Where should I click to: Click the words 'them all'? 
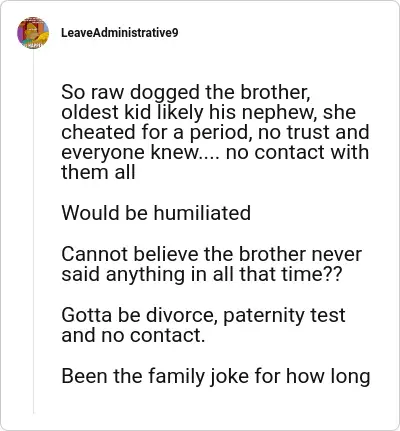pos(98,172)
